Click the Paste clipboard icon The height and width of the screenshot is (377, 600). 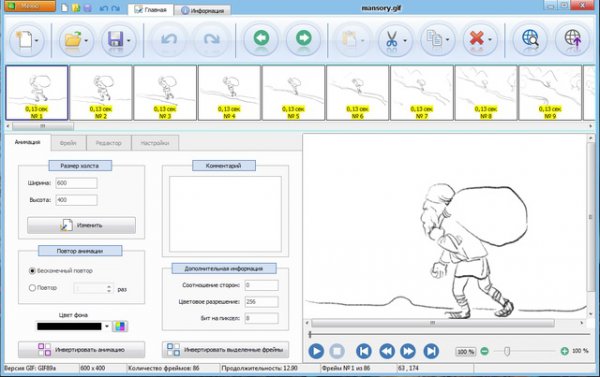coord(349,39)
